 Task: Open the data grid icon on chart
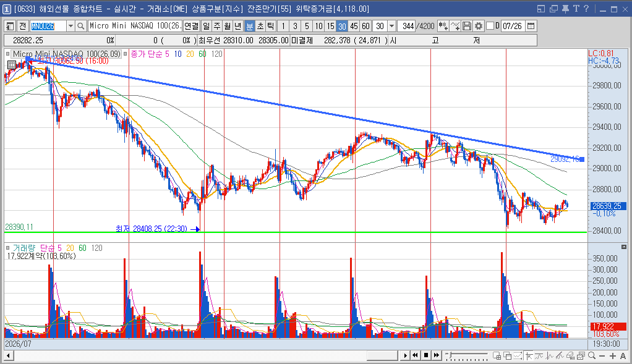pyautogui.click(x=12, y=64)
